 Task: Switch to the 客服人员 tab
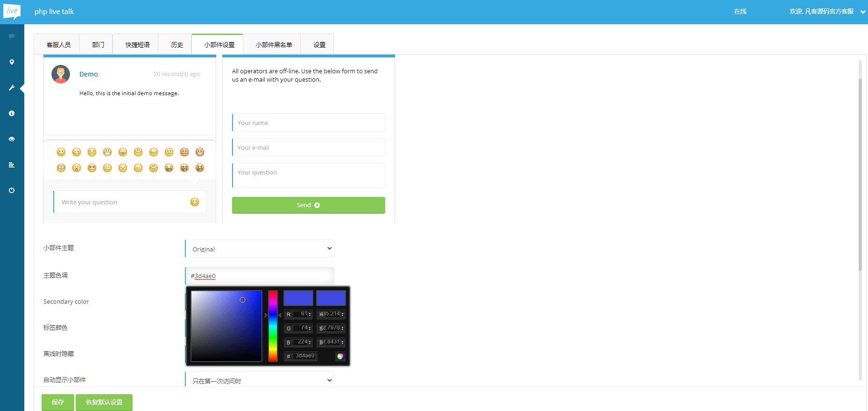tap(59, 45)
